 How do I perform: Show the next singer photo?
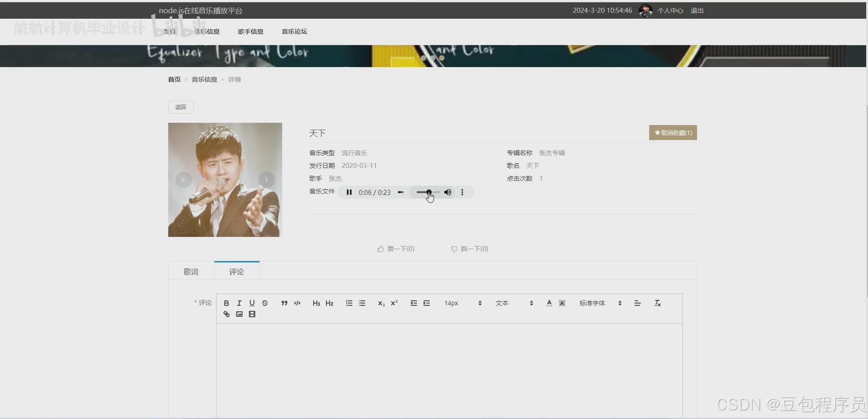click(x=267, y=179)
